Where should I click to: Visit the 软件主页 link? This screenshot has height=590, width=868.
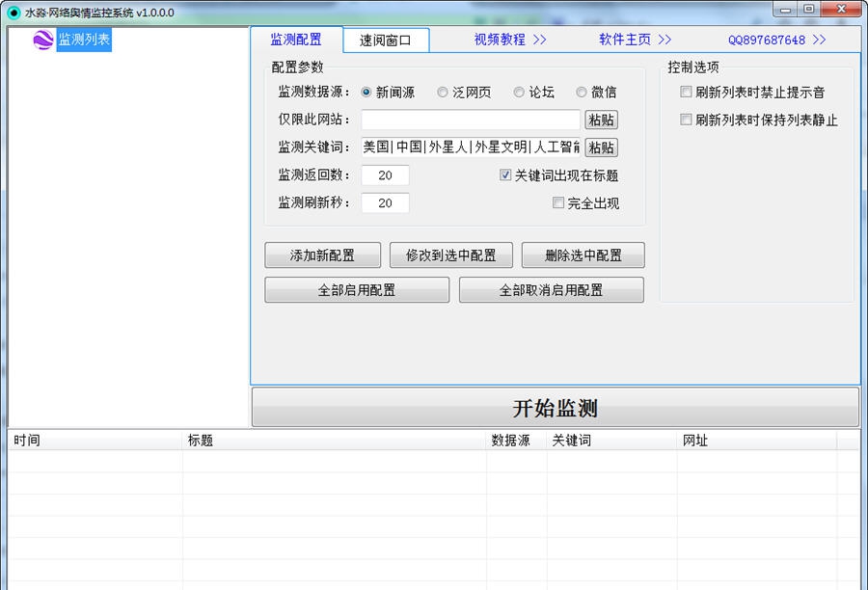tap(635, 40)
